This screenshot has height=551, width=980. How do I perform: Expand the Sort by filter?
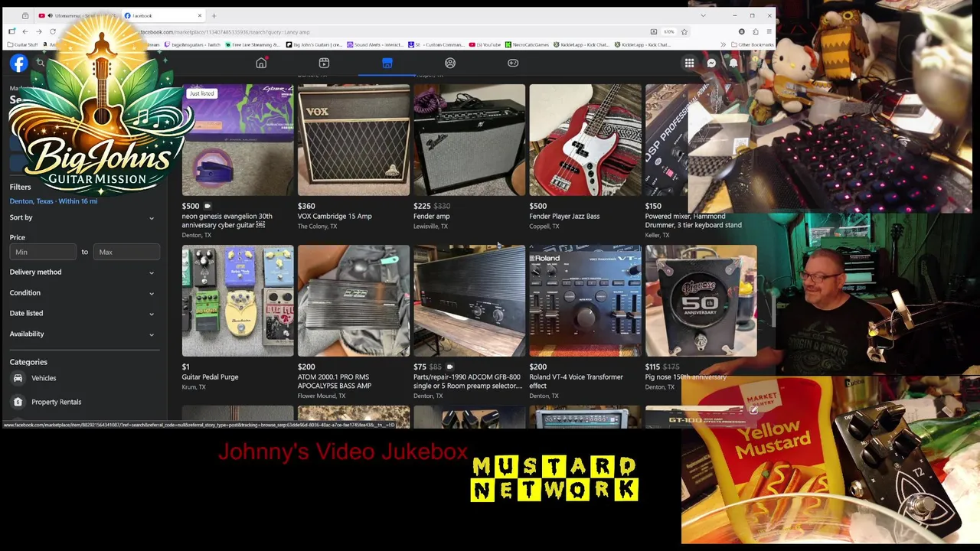click(x=83, y=217)
